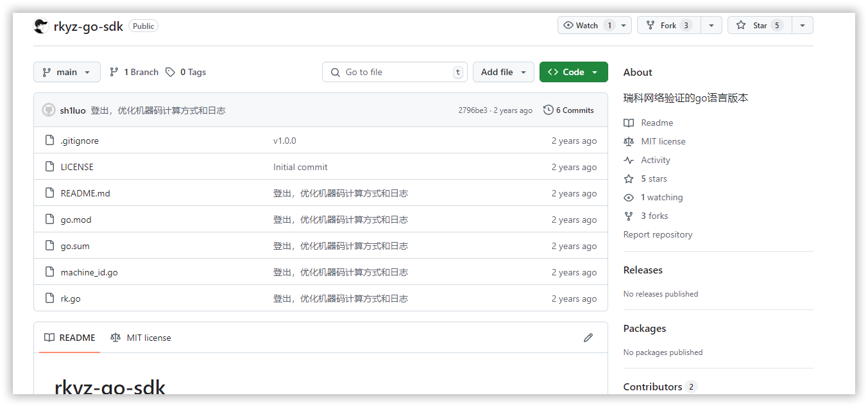
Task: Open the Watch notifications dropdown
Action: click(x=595, y=25)
